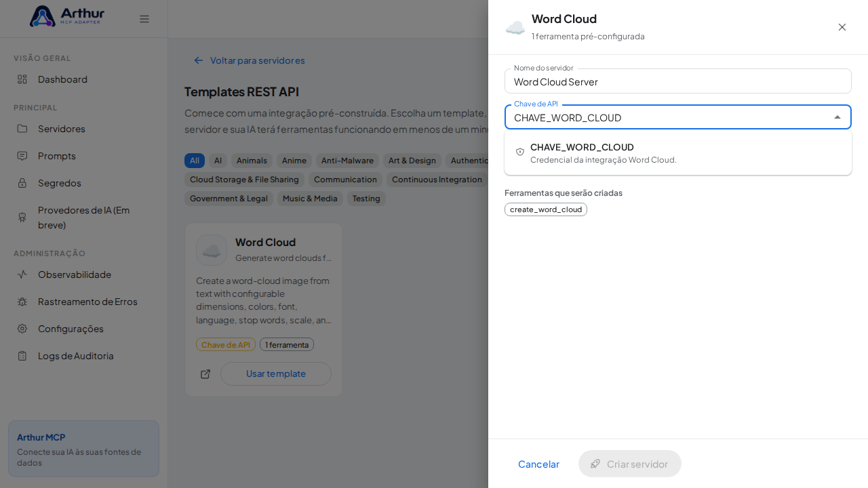
Task: Click the Criar servidor button
Action: pos(630,464)
